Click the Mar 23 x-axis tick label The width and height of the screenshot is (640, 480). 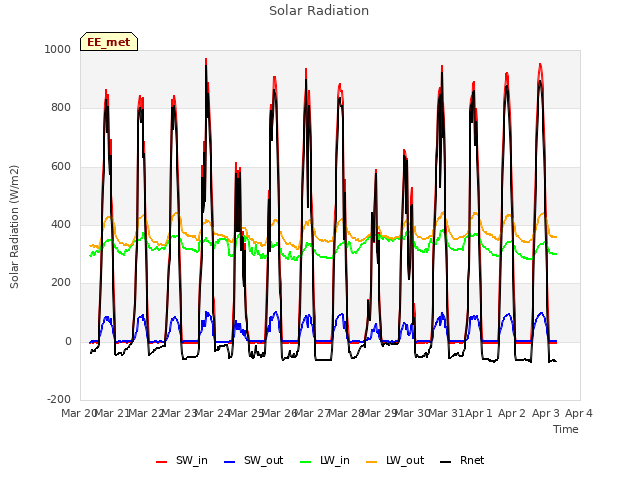click(x=180, y=413)
